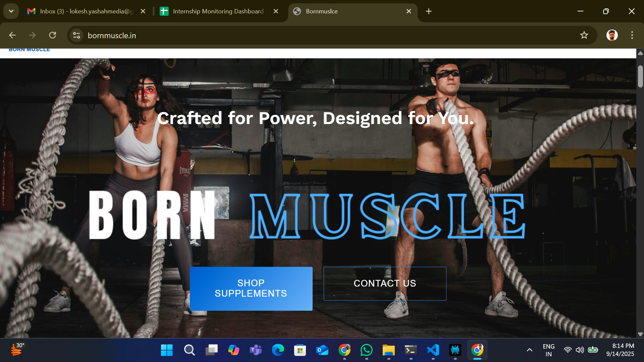Viewport: 644px width, 362px height.
Task: Reload the bornmuscle.in page
Action: pyautogui.click(x=53, y=35)
